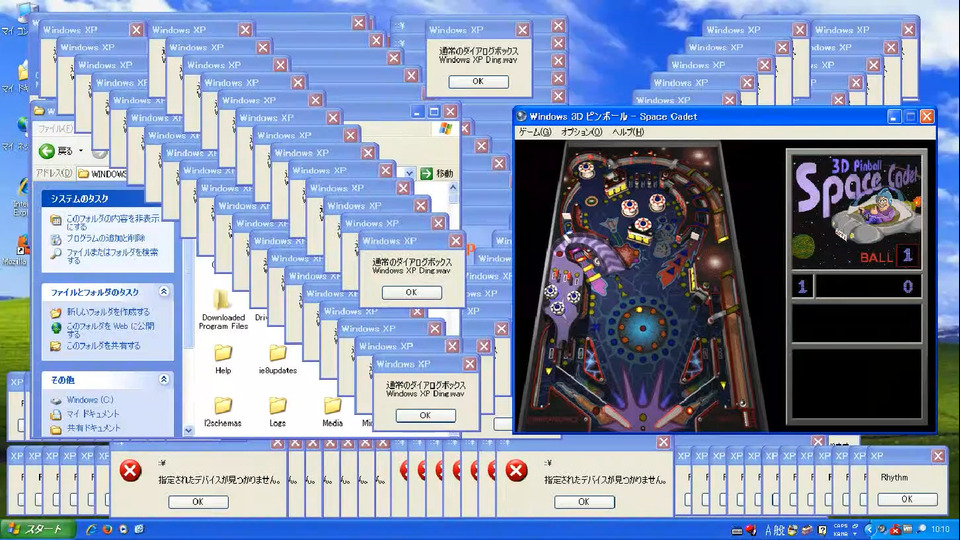Click OK in right 指定されたデバイス error dialog

[584, 502]
